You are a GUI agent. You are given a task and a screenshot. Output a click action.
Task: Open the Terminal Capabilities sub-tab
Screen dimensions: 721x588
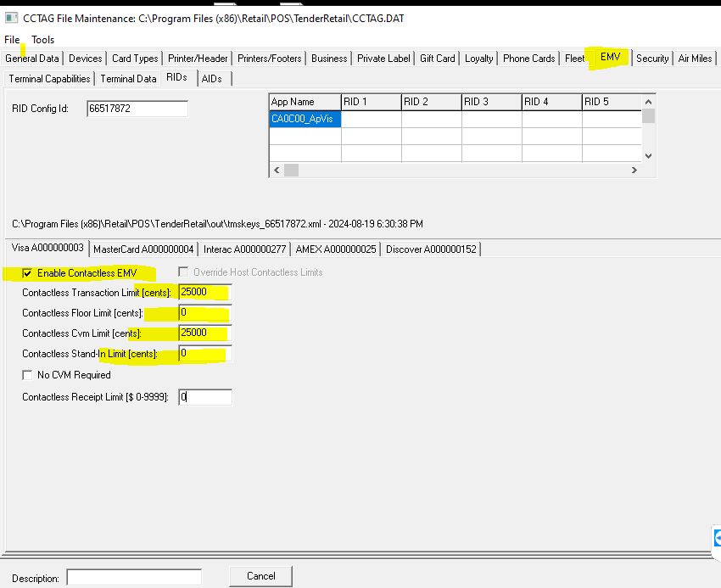click(50, 79)
